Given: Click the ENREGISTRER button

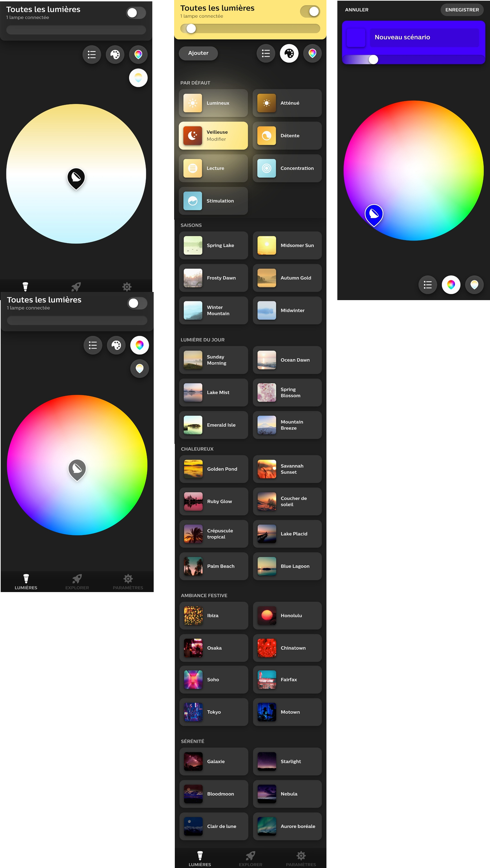Looking at the screenshot, I should [462, 10].
